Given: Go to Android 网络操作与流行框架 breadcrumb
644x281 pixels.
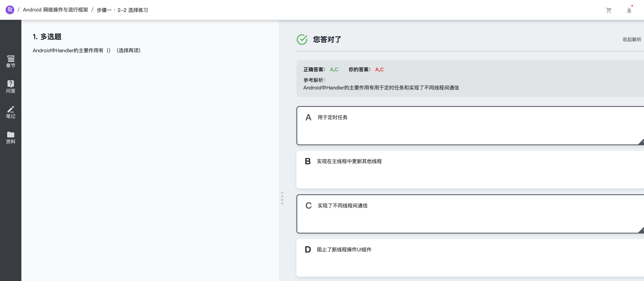Looking at the screenshot, I should pyautogui.click(x=55, y=10).
